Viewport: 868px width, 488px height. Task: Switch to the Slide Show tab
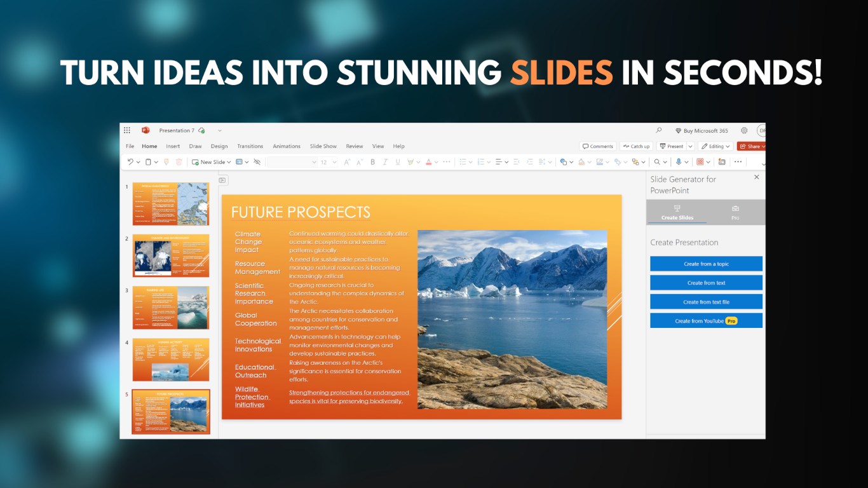click(323, 146)
